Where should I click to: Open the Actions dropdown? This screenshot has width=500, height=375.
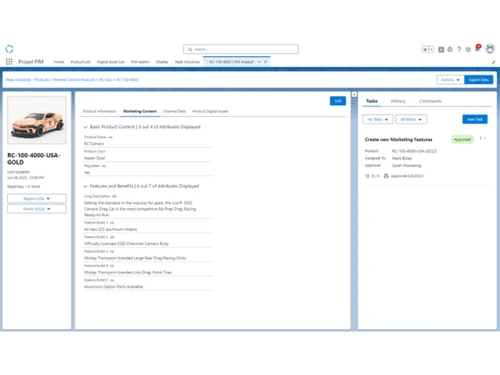pyautogui.click(x=450, y=80)
